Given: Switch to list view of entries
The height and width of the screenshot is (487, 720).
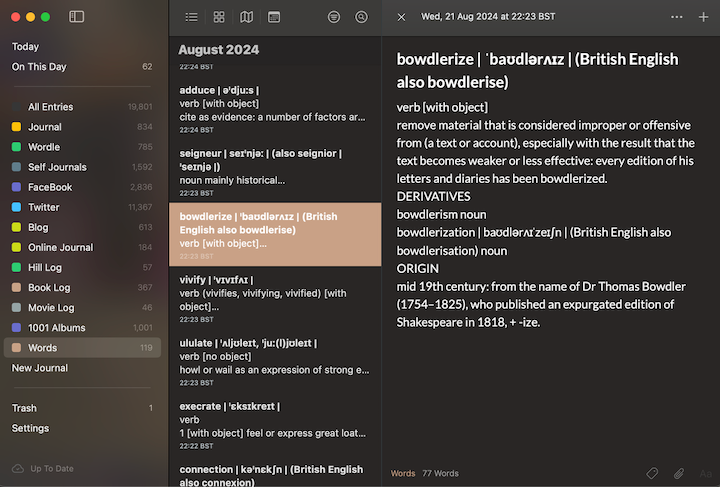Looking at the screenshot, I should tap(191, 17).
